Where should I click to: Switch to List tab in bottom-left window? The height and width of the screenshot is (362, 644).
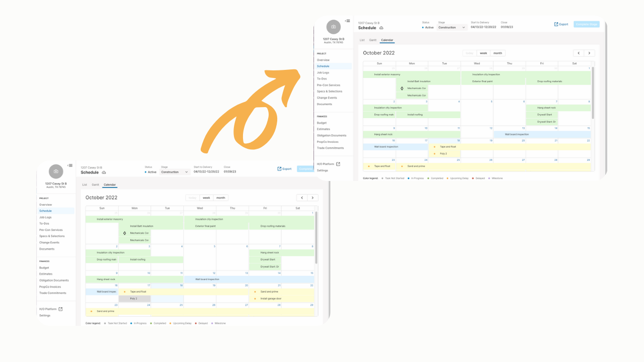pos(85,185)
